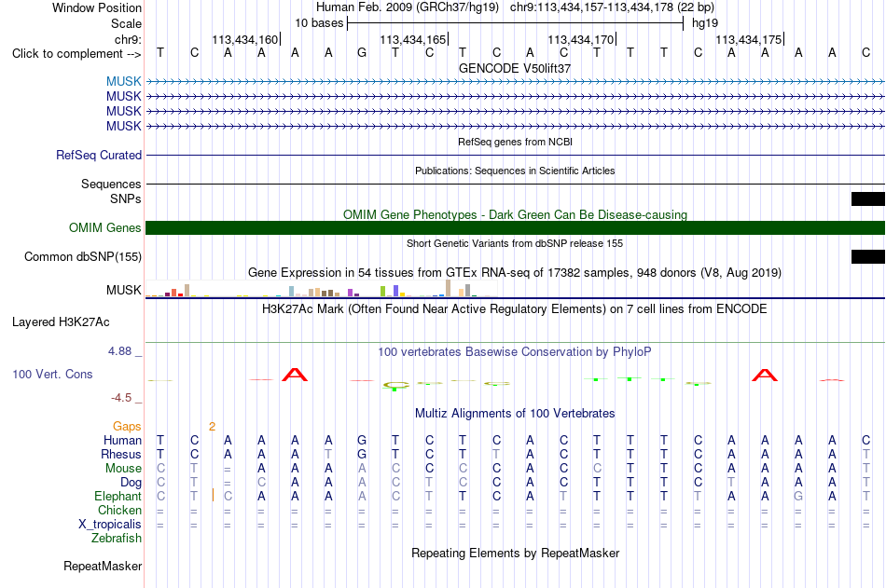Click the '10 bases' scale label

click(x=319, y=23)
